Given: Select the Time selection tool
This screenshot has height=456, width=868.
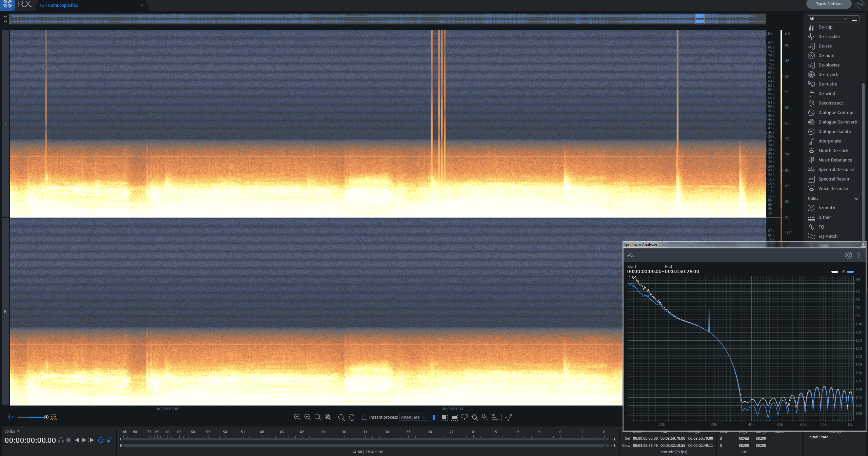Looking at the screenshot, I should (x=434, y=417).
